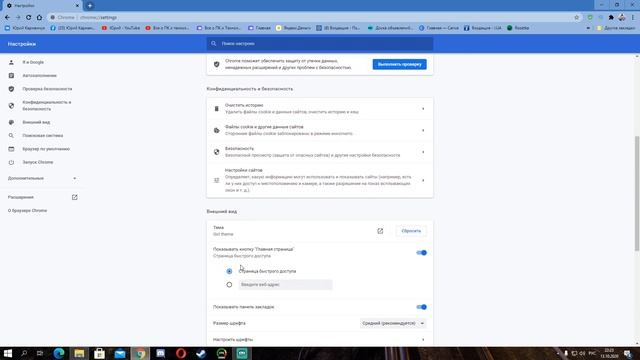This screenshot has height=360, width=640.
Task: Open the Главная bookmark
Action: pyautogui.click(x=259, y=28)
